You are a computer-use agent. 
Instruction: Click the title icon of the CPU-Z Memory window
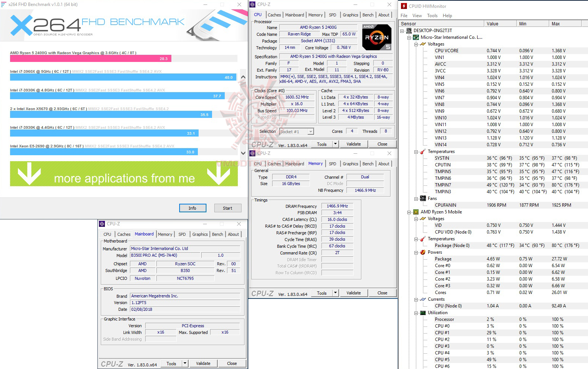click(253, 153)
